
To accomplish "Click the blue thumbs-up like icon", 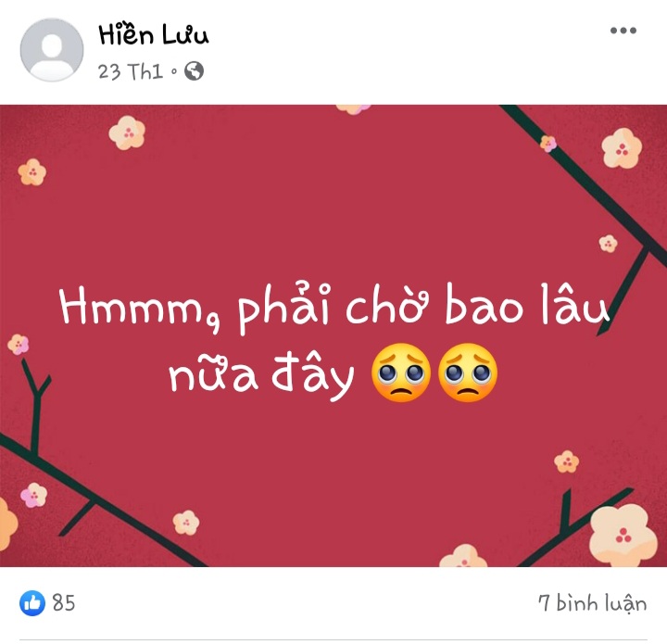I will click(x=32, y=602).
